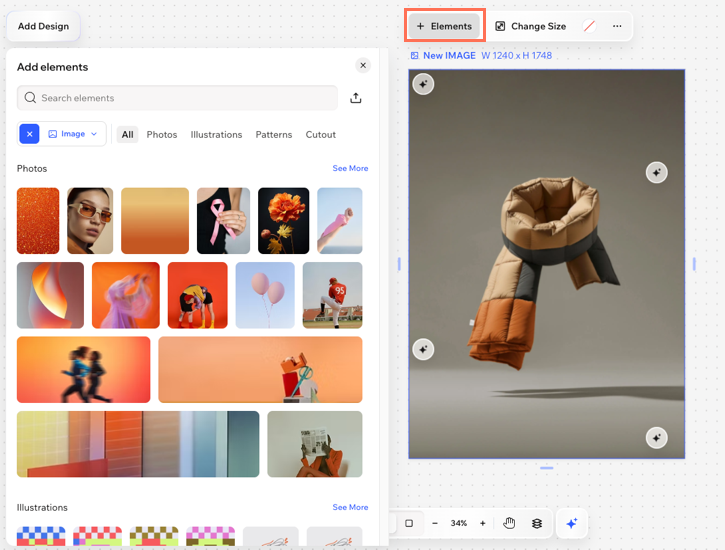Switch to the Photos tab
Image resolution: width=725 pixels, height=550 pixels.
pos(162,134)
